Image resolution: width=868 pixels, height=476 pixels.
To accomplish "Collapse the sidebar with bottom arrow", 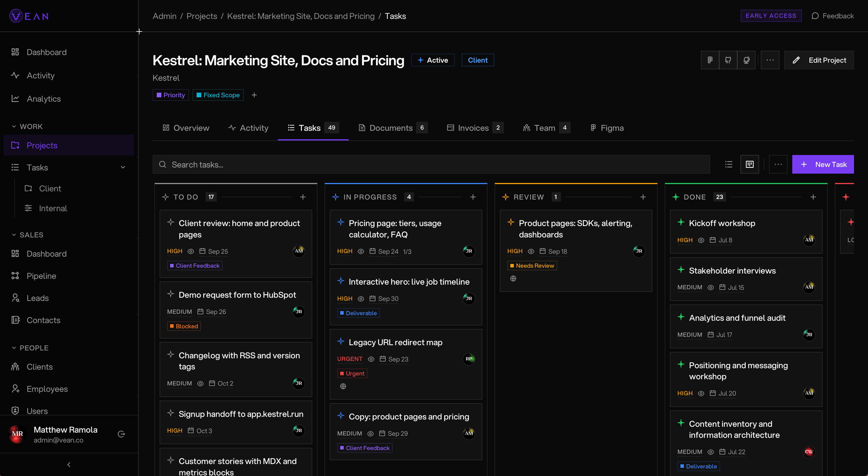I will coord(69,465).
